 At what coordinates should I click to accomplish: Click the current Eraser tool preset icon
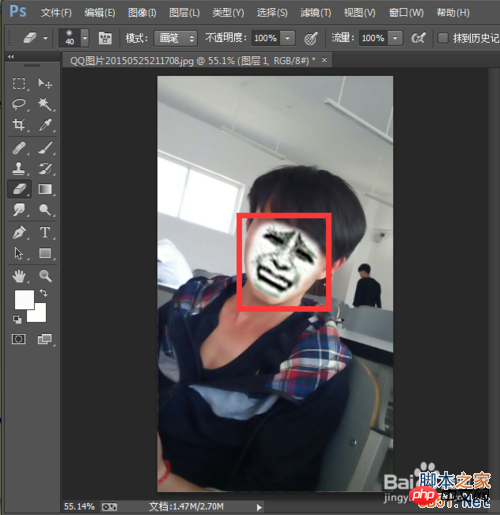[x=30, y=38]
